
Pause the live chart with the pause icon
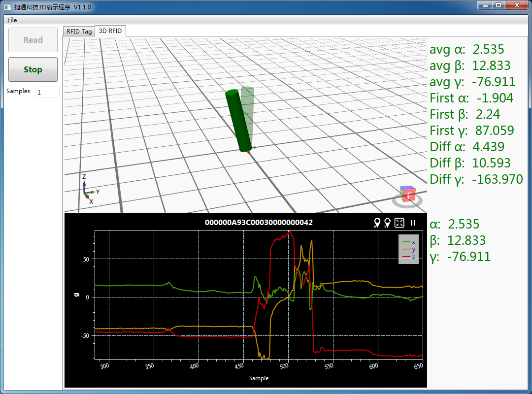click(413, 223)
